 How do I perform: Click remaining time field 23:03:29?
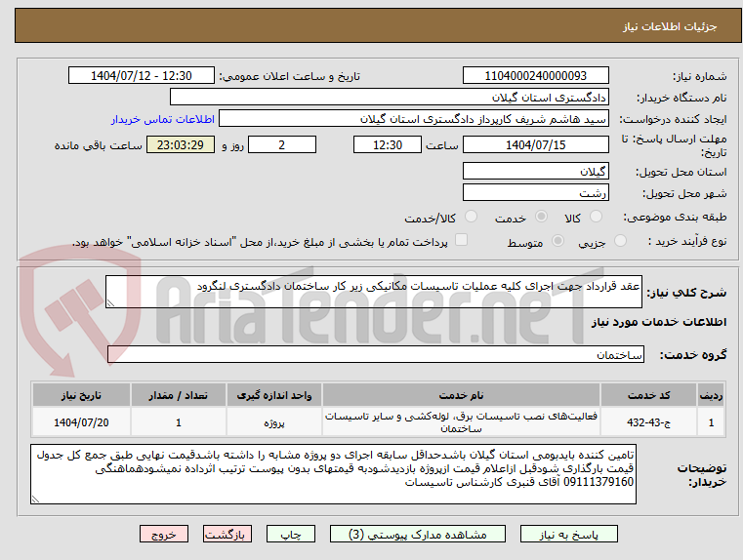(x=181, y=144)
